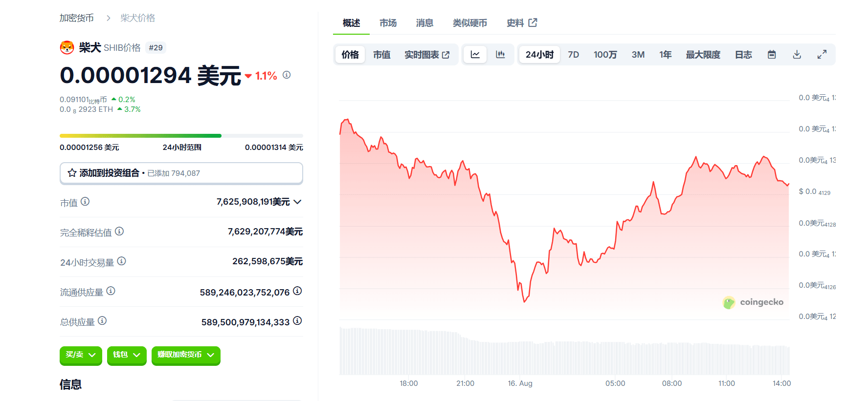Open the 钱包 dropdown

127,355
